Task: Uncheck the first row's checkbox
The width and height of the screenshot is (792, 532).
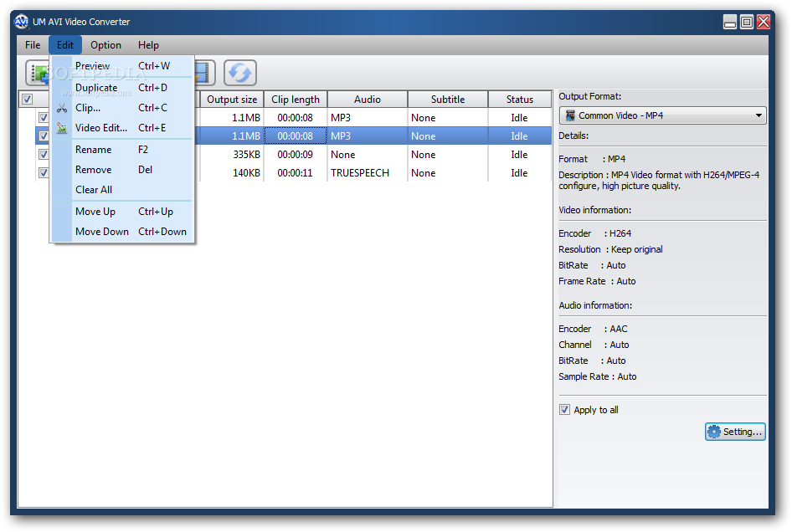Action: click(x=44, y=118)
